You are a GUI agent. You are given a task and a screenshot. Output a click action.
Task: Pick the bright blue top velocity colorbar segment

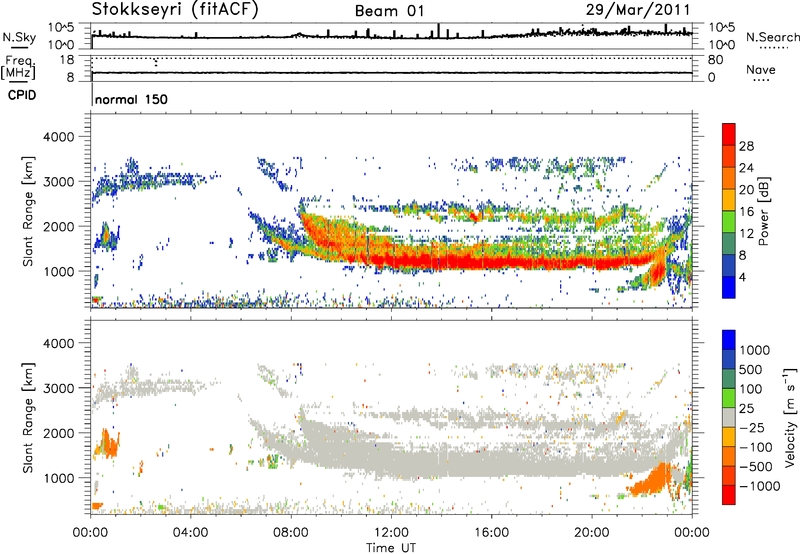pos(729,340)
